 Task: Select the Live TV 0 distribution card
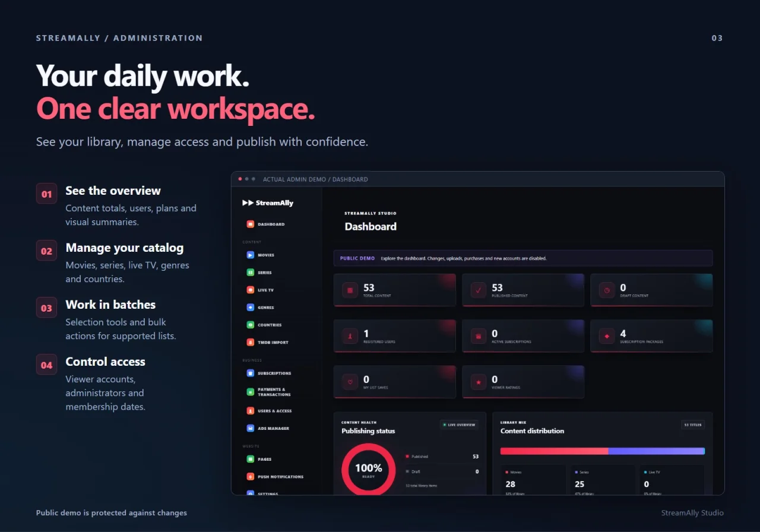pos(672,480)
